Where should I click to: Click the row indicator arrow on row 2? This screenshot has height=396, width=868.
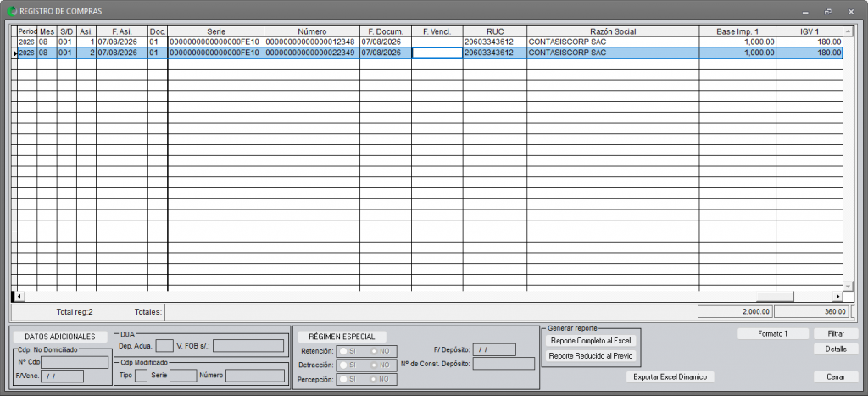pos(14,53)
